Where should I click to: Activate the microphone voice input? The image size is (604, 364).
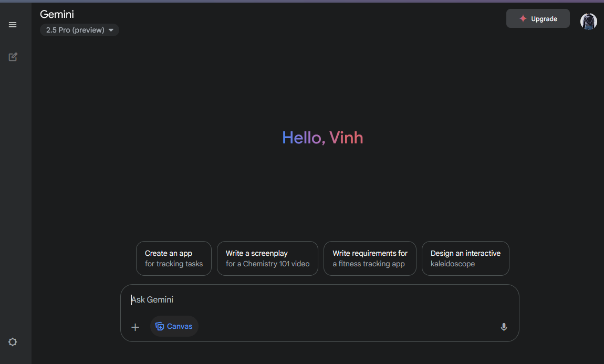coord(504,327)
